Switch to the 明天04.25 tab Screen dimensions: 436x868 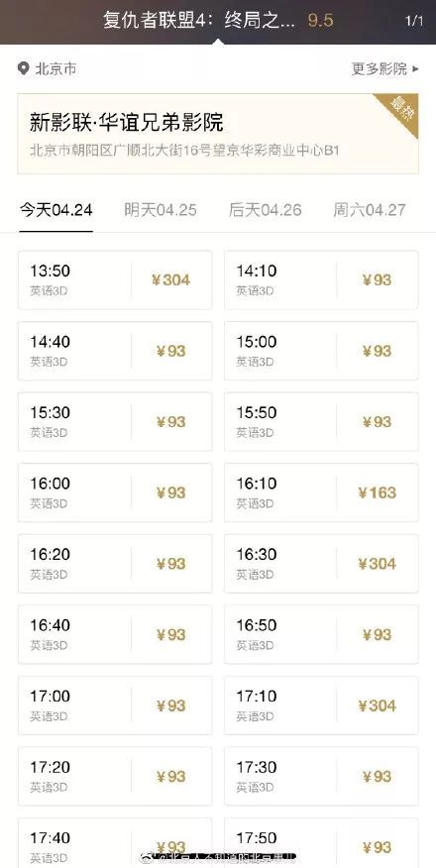(160, 210)
